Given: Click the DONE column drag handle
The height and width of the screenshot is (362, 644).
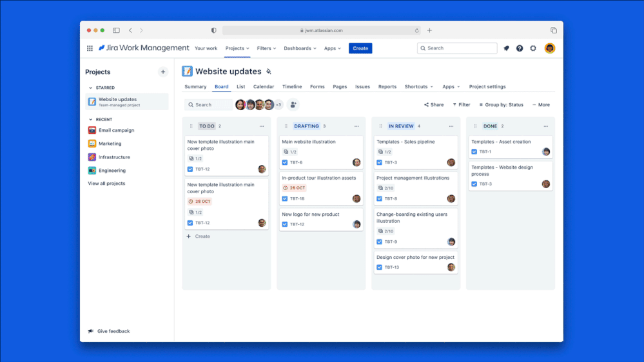Looking at the screenshot, I should (475, 126).
